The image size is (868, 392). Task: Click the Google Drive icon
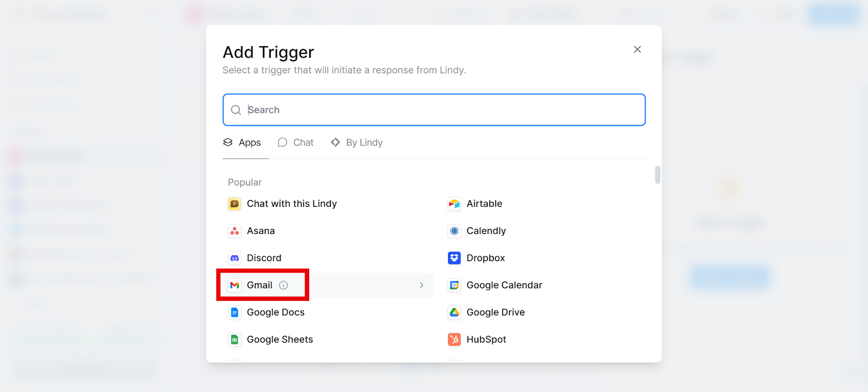[454, 312]
